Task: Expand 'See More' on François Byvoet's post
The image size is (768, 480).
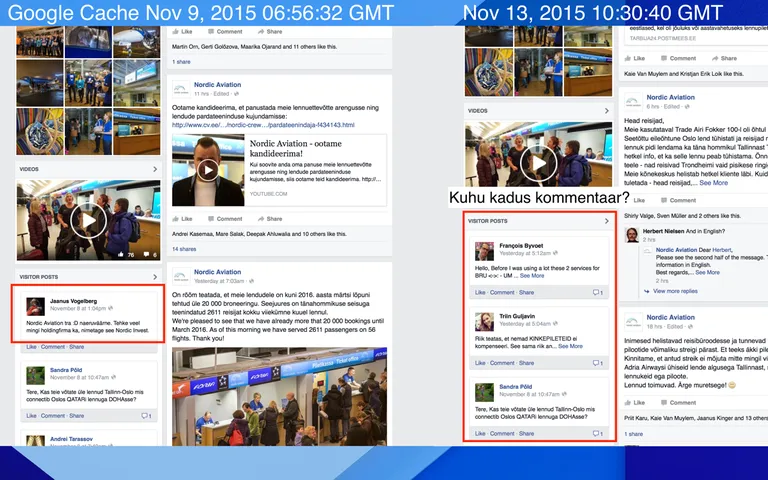Action: pyautogui.click(x=532, y=276)
